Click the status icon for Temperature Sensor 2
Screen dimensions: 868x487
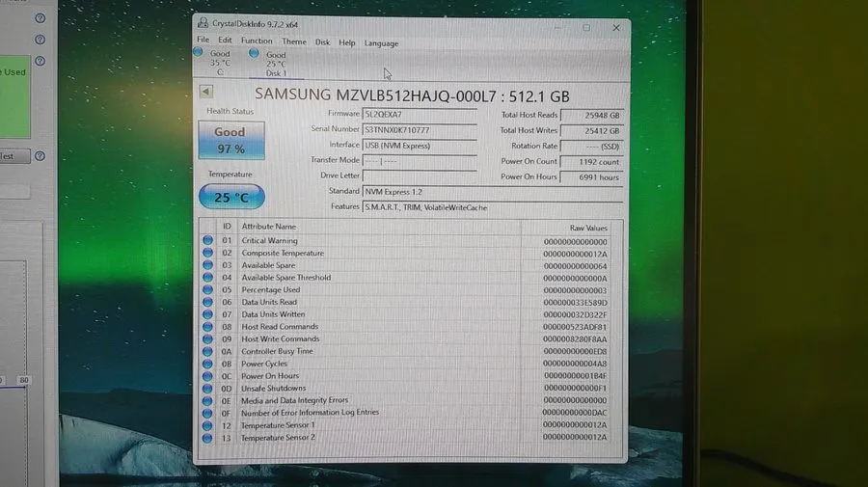[x=207, y=438]
